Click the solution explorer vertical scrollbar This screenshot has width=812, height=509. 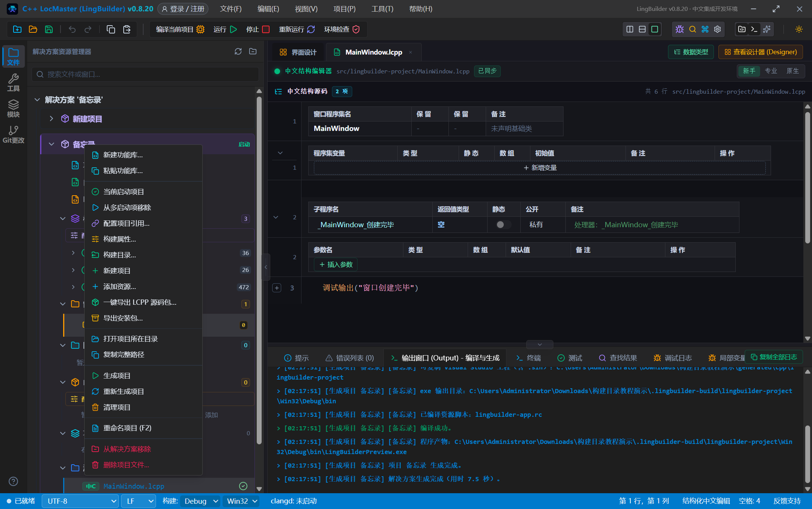(x=259, y=271)
